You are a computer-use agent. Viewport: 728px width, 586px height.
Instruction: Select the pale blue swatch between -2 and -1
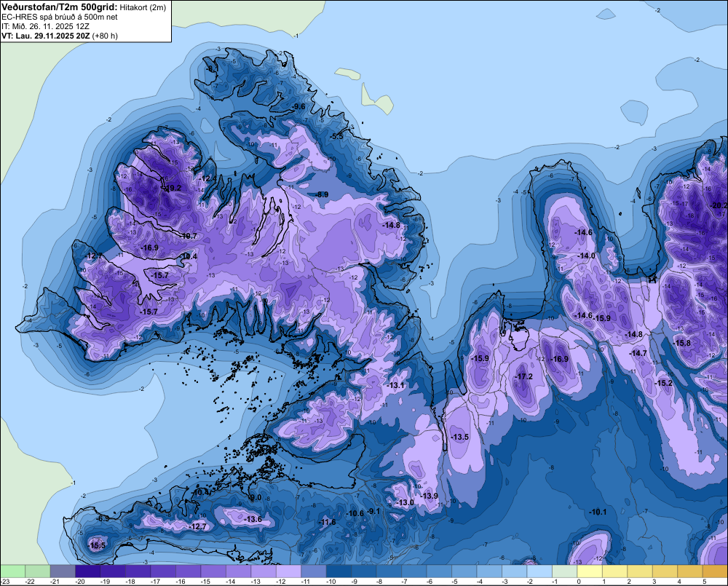tap(539, 571)
